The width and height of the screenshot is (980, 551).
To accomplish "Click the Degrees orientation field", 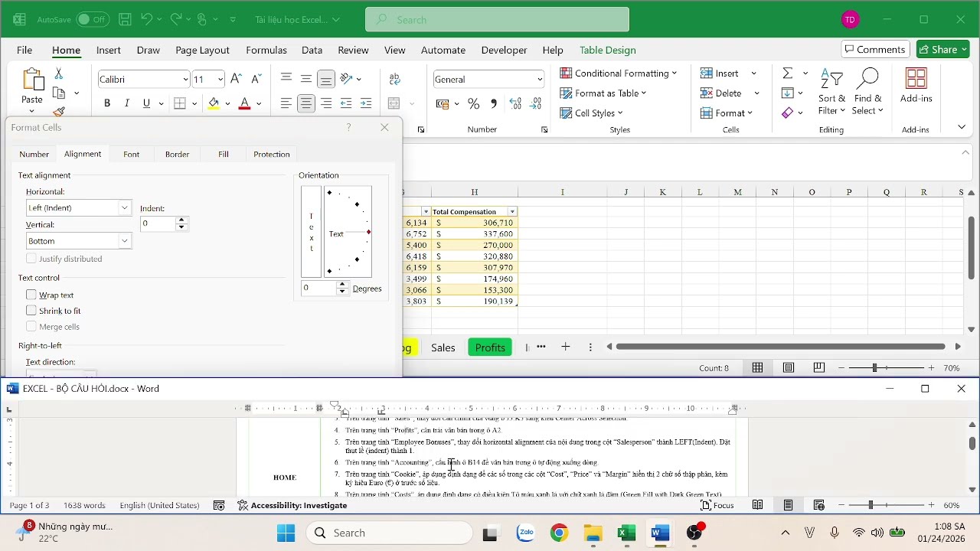I will point(318,289).
